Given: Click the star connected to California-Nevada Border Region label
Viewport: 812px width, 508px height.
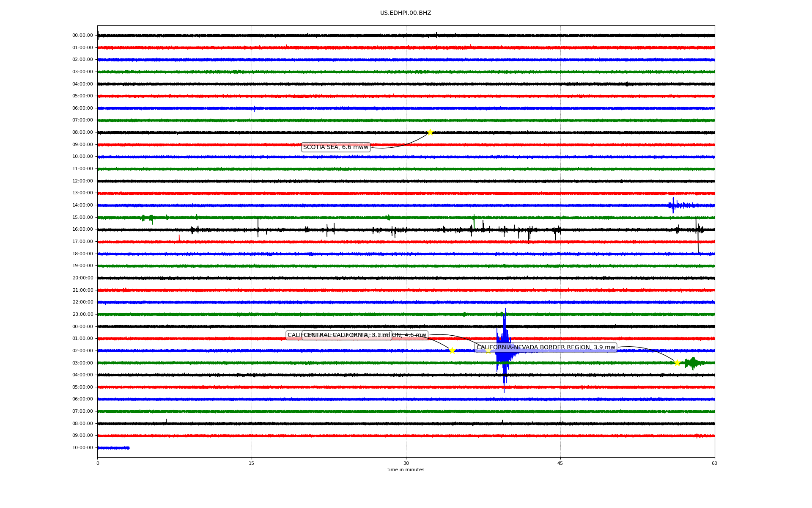Looking at the screenshot, I should point(677,363).
